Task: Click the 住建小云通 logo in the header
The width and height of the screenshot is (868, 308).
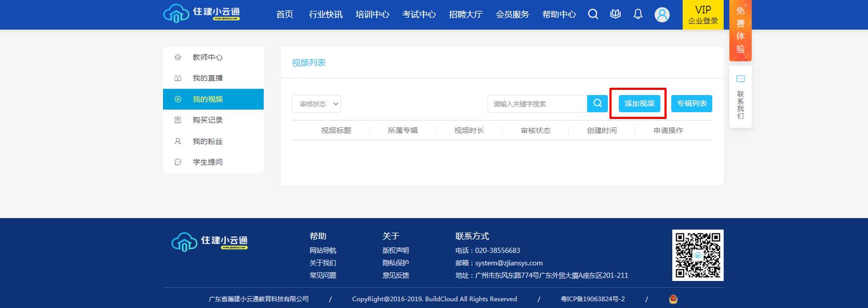Action: [201, 14]
